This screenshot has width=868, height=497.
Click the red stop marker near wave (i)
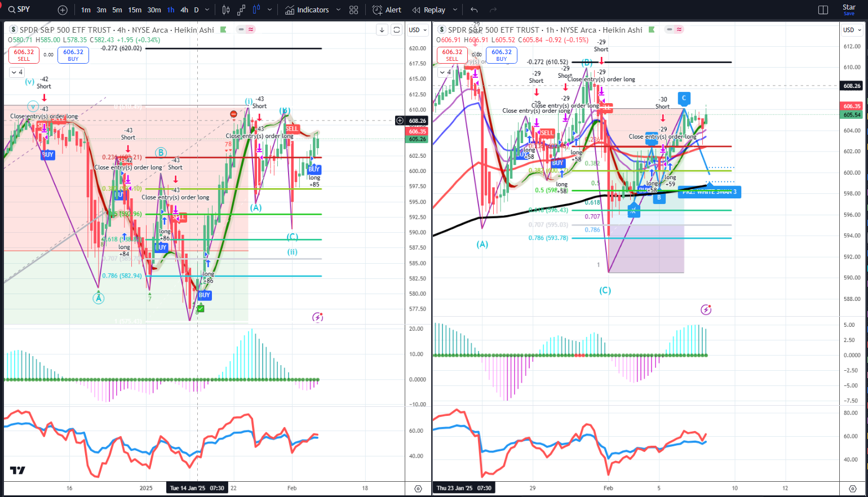(x=234, y=114)
